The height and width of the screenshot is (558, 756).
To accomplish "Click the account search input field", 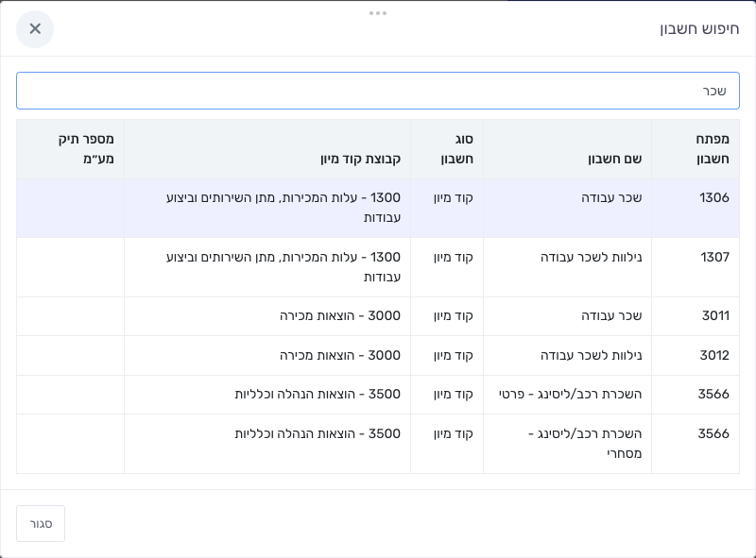I will pyautogui.click(x=377, y=91).
